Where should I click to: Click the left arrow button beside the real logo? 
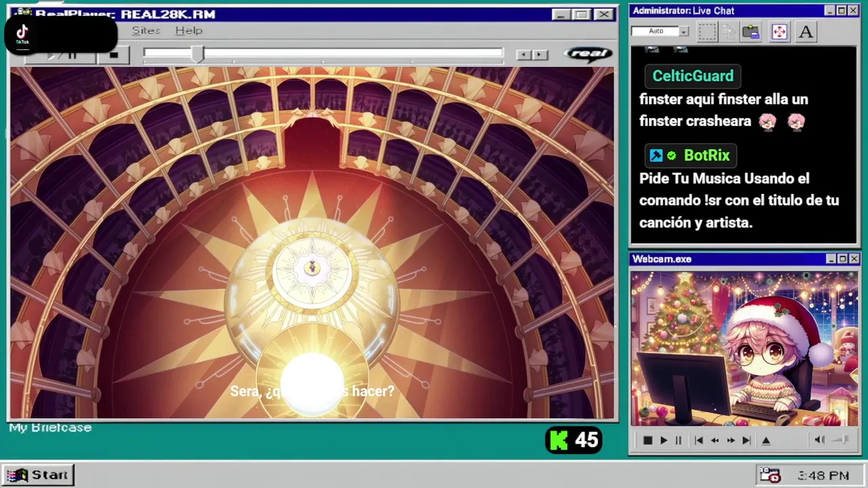[x=524, y=55]
